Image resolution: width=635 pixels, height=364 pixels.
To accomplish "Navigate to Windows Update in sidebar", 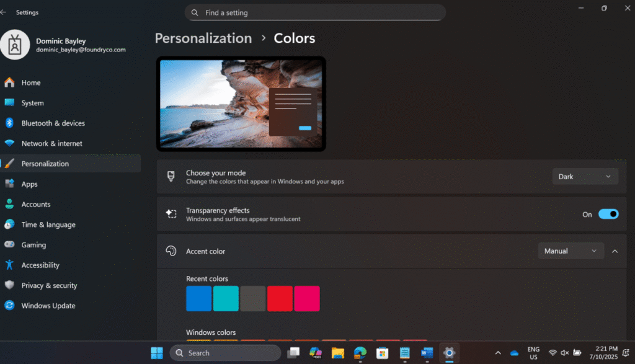I will (x=47, y=305).
